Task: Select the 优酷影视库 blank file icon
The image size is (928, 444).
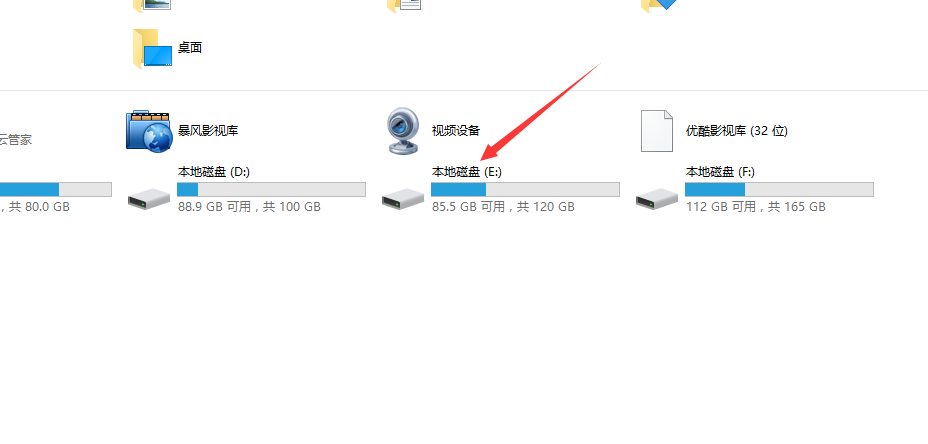Action: [x=657, y=131]
